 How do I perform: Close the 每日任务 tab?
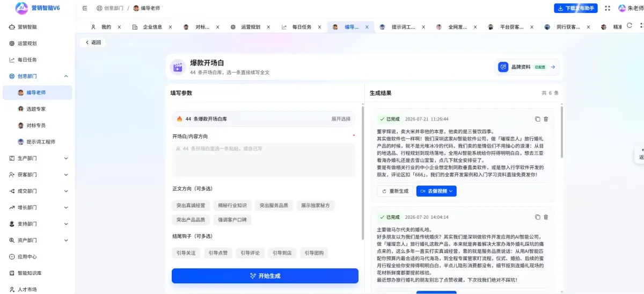point(320,27)
